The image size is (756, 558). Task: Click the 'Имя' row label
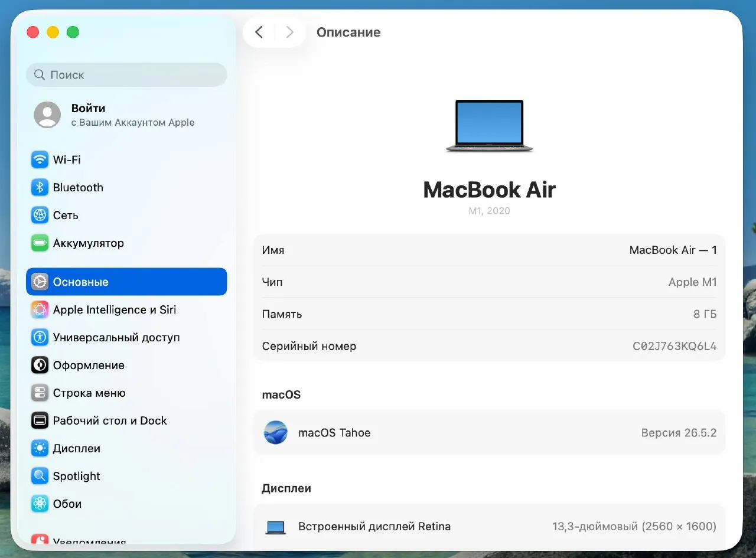(273, 250)
